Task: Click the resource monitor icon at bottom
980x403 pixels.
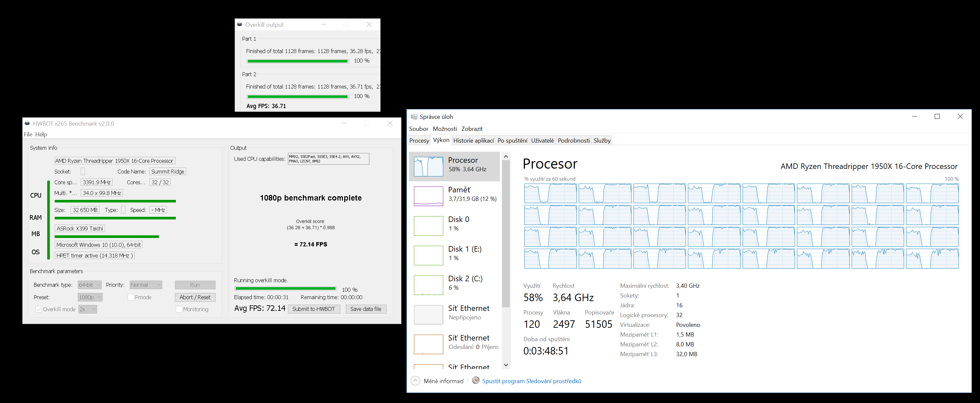Action: [476, 381]
